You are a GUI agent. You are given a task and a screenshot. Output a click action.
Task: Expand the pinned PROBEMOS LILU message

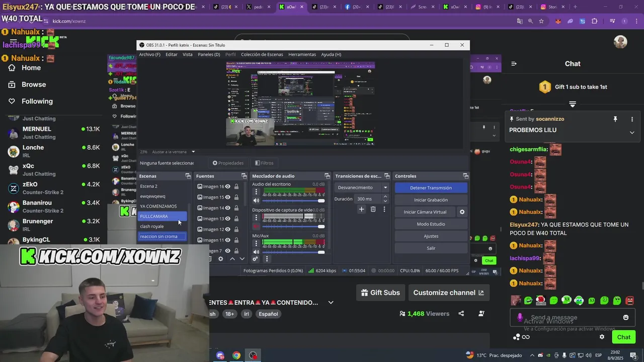pos(632,133)
